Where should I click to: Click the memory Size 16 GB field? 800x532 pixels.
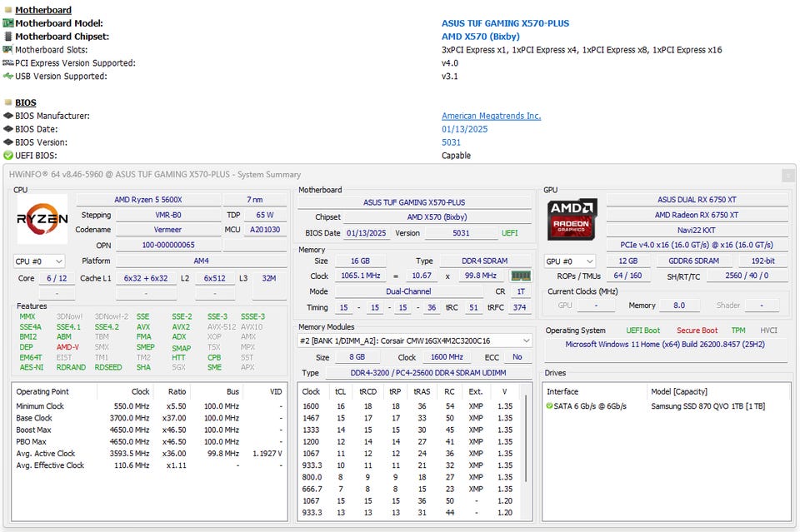(360, 261)
